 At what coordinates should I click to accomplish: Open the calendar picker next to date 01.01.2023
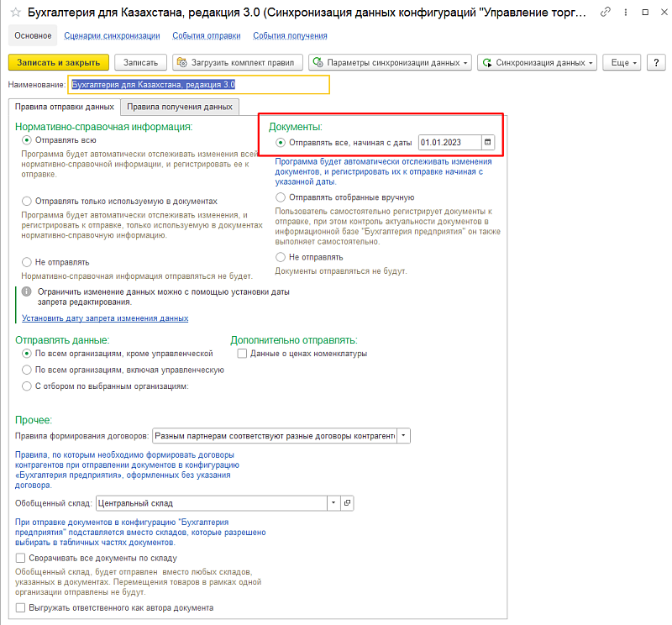point(488,143)
